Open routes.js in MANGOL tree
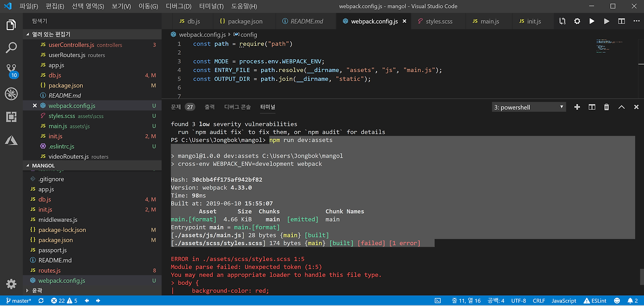 93,270
